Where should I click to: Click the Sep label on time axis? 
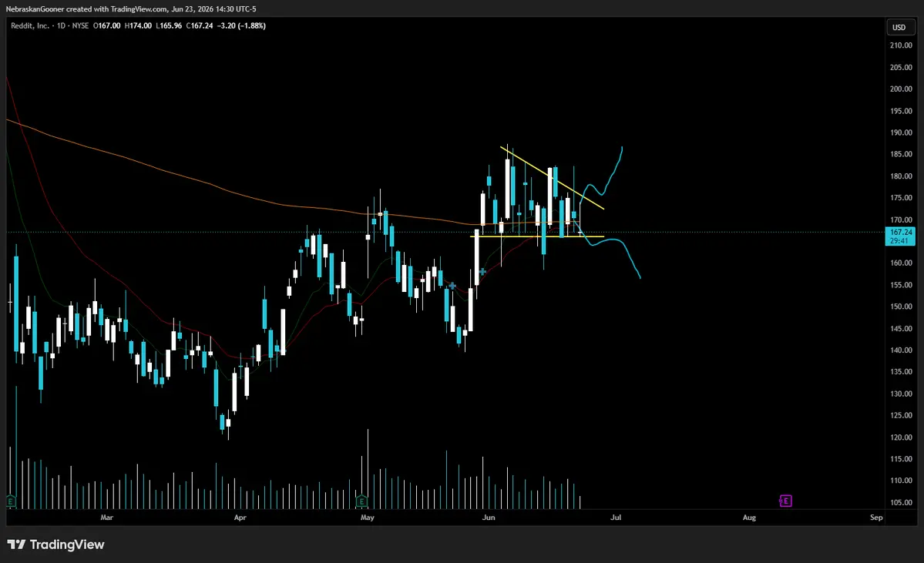pos(876,518)
